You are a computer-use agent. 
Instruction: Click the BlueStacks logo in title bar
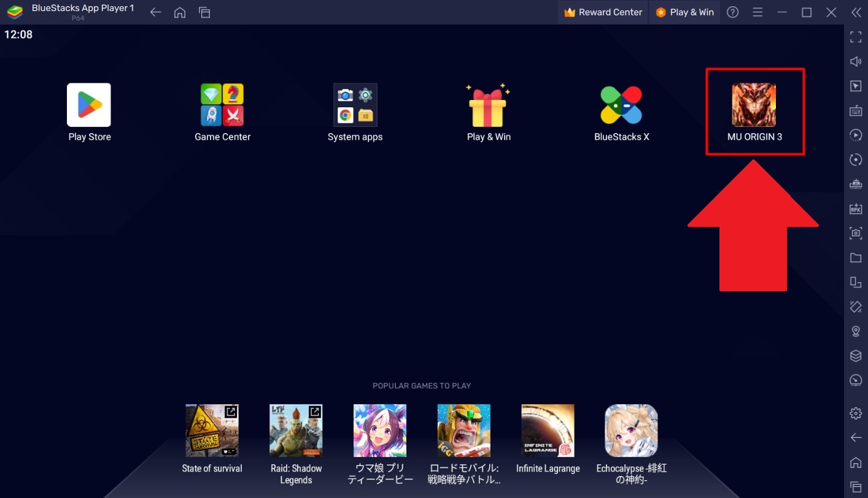tap(15, 12)
